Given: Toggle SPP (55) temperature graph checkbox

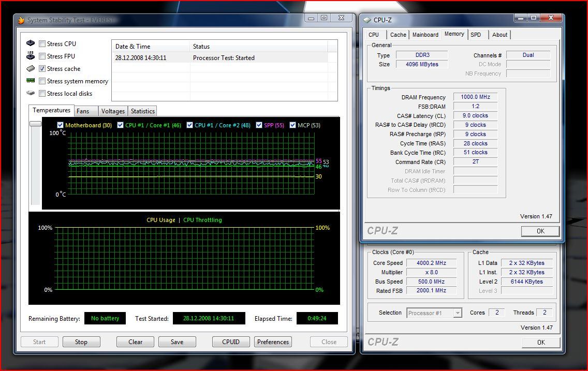Looking at the screenshot, I should [259, 125].
